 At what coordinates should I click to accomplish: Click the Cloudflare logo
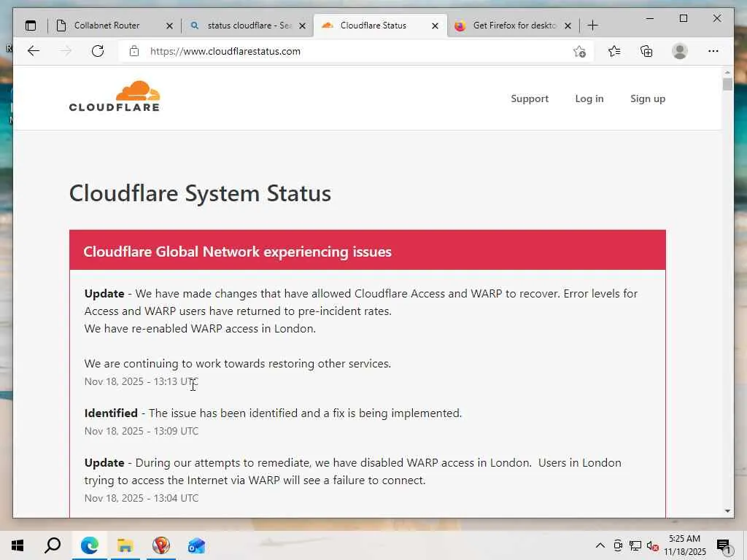[x=115, y=96]
